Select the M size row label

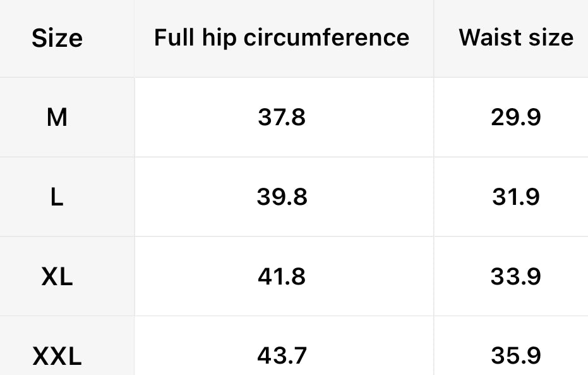[x=57, y=117]
